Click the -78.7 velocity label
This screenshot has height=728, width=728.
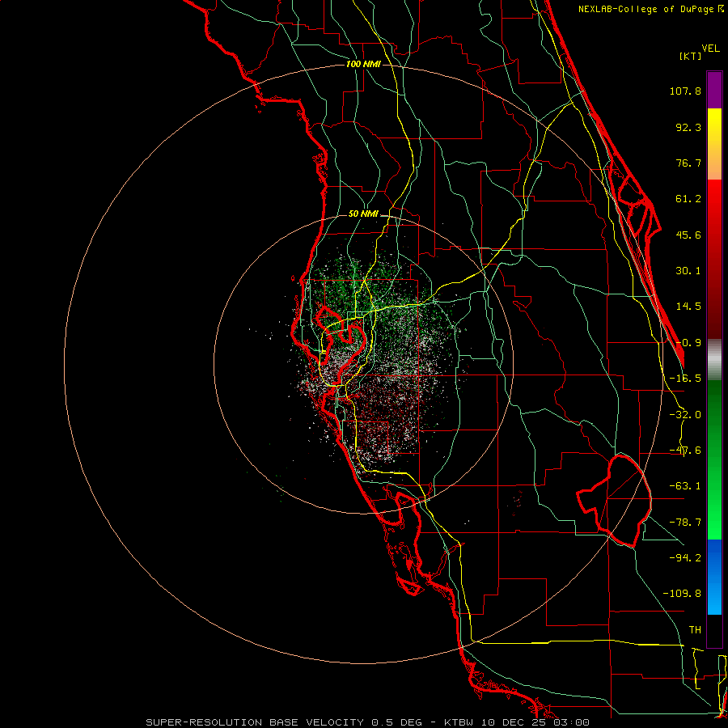685,523
